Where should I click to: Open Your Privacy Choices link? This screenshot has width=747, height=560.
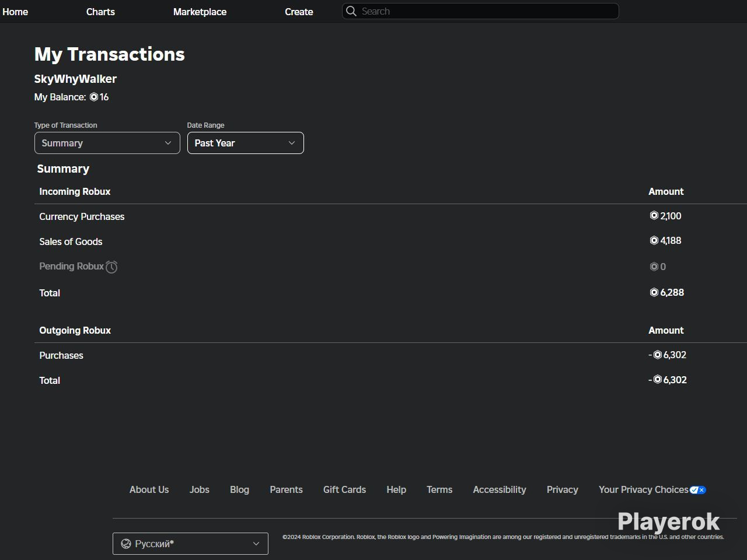click(x=644, y=490)
